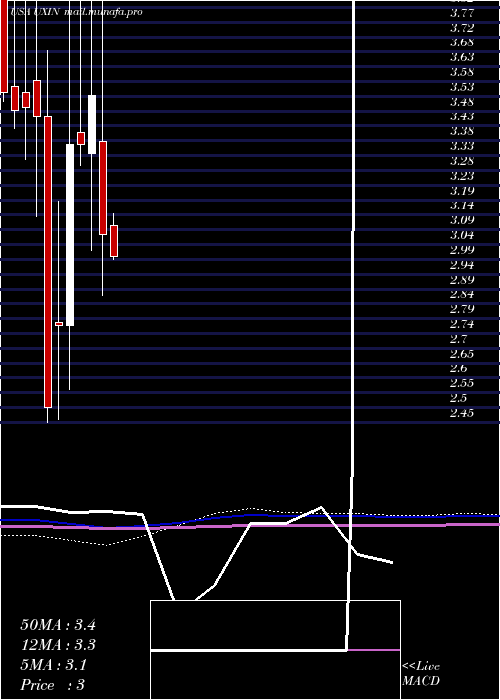Click the 2.45 axis label
The image size is (500, 700).
[462, 413]
